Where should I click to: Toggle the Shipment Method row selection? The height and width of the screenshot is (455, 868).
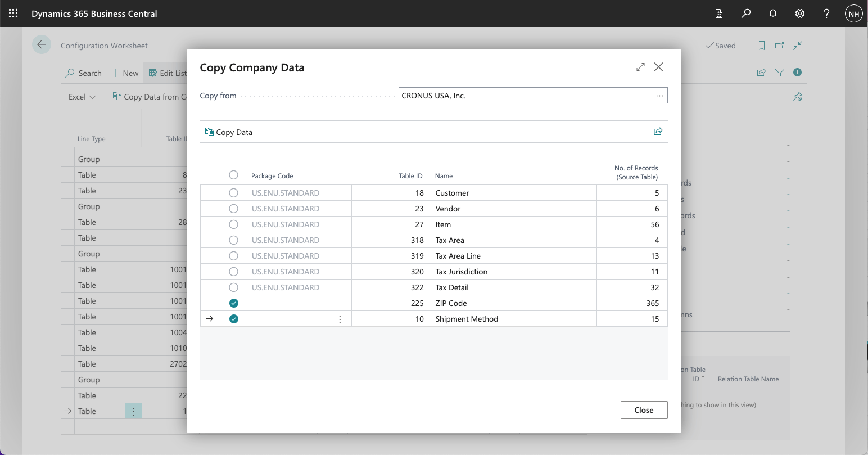(x=234, y=319)
